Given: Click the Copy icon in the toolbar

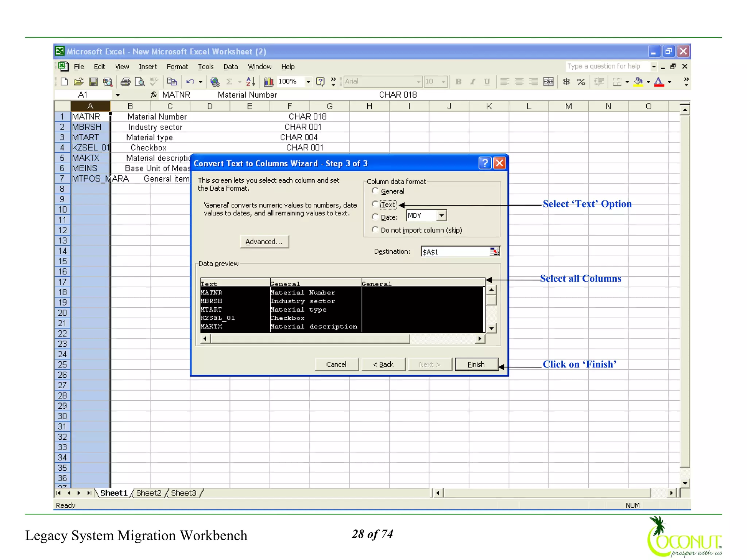Looking at the screenshot, I should pyautogui.click(x=172, y=82).
